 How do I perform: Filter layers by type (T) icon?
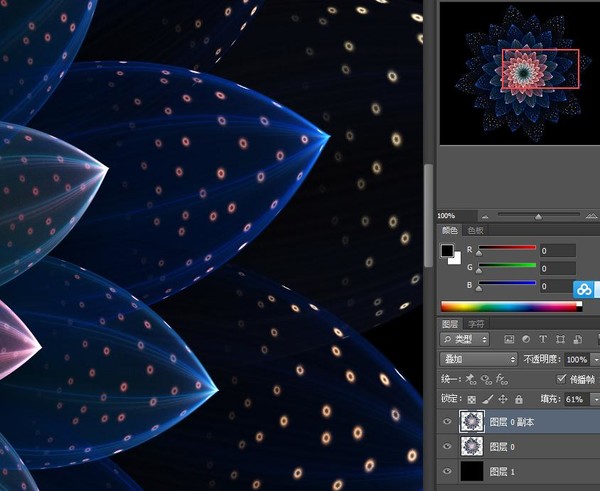tap(543, 339)
